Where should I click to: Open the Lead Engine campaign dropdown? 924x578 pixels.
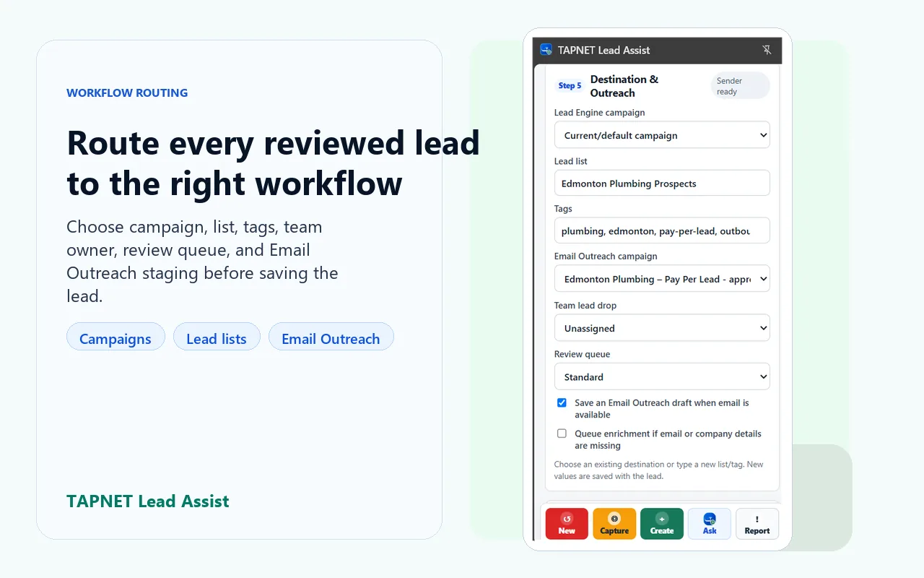662,135
